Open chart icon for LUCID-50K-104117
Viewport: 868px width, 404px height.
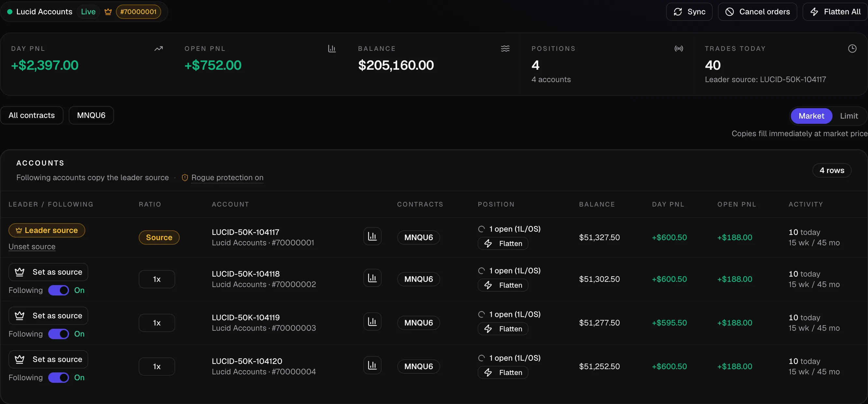click(x=372, y=237)
